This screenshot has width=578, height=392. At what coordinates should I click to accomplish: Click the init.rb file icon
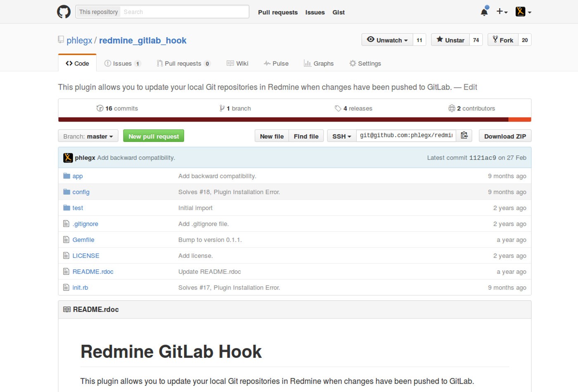66,288
